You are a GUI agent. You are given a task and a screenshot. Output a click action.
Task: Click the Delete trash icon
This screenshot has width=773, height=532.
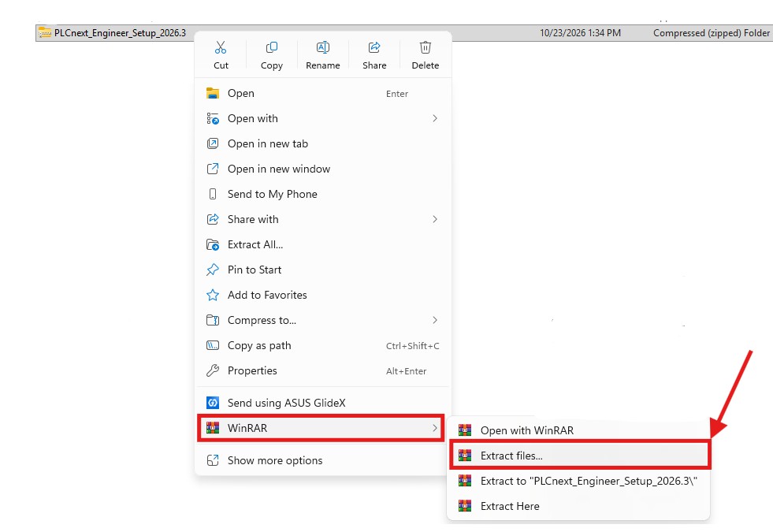tap(425, 47)
